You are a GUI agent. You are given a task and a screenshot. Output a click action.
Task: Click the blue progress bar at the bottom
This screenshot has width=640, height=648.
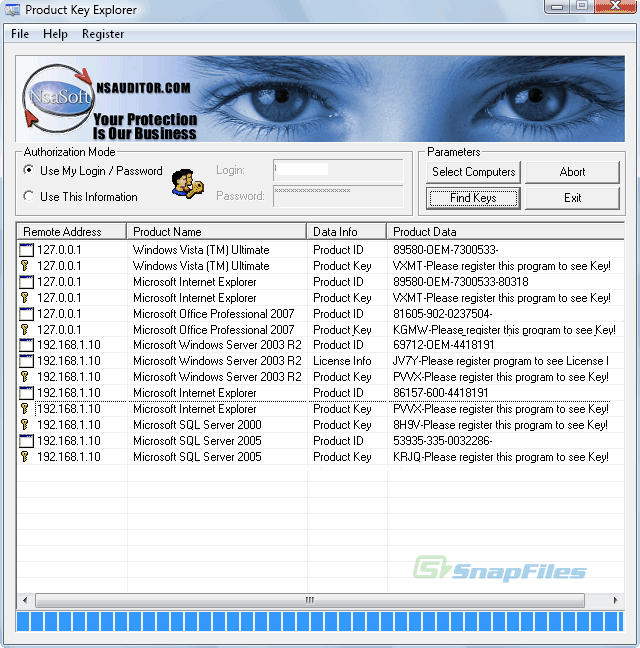(x=320, y=622)
